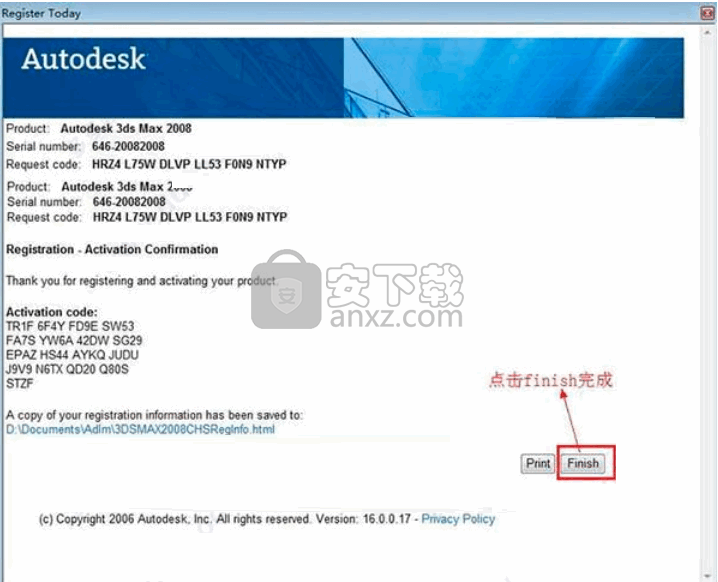The image size is (718, 582).
Task: Click activation code line TR1F 6F4Y FD9E SW53
Action: click(x=70, y=326)
